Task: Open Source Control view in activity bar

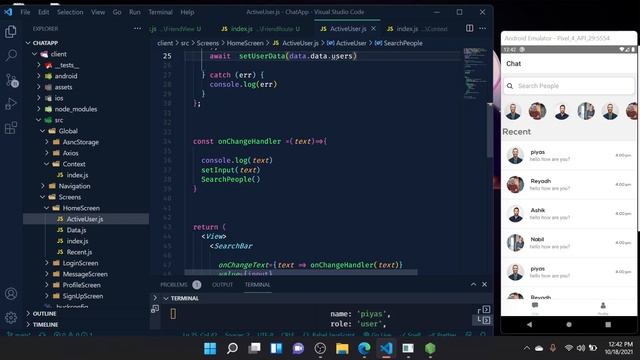Action: coord(11,80)
